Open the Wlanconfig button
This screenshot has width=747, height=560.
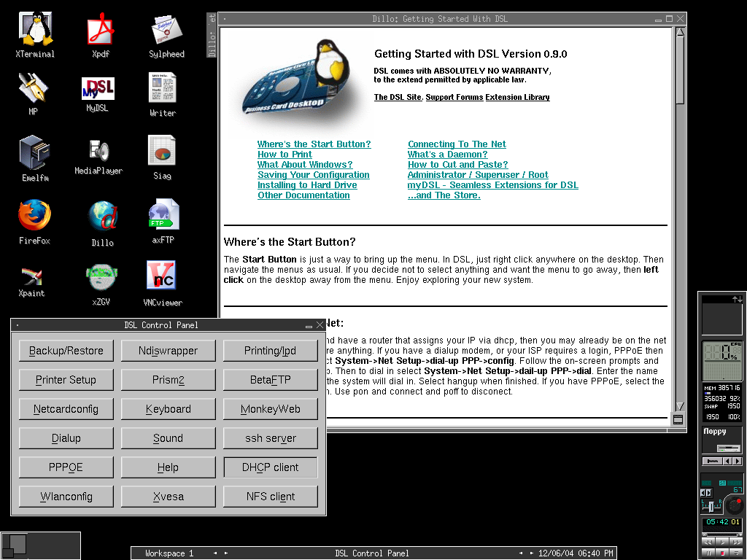pos(66,496)
